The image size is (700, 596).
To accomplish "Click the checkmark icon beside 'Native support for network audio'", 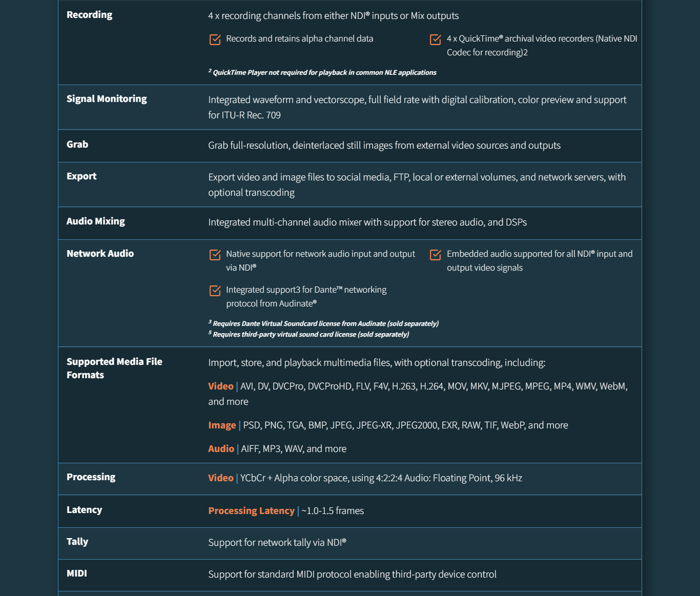I will pyautogui.click(x=215, y=255).
